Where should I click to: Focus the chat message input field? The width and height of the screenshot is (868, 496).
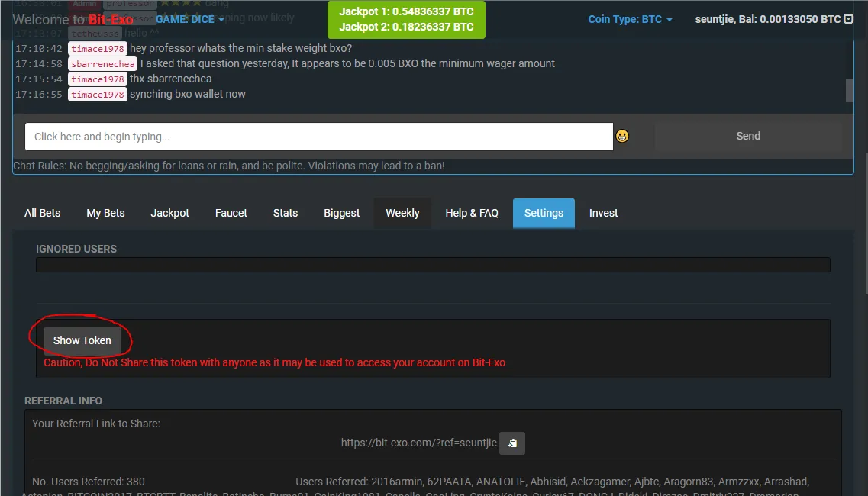point(319,137)
